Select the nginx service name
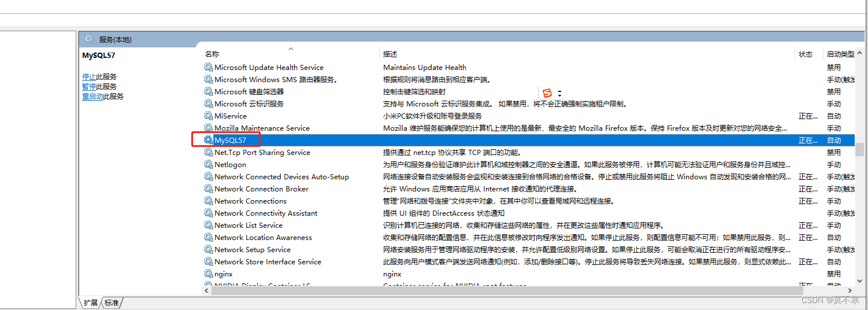Screen dimensions: 868x310 [224, 274]
